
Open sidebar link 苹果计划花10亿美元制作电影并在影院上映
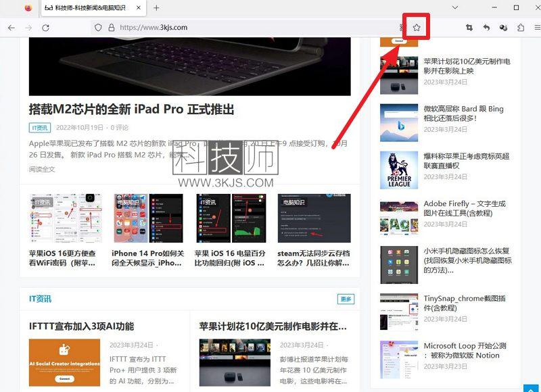(467, 66)
